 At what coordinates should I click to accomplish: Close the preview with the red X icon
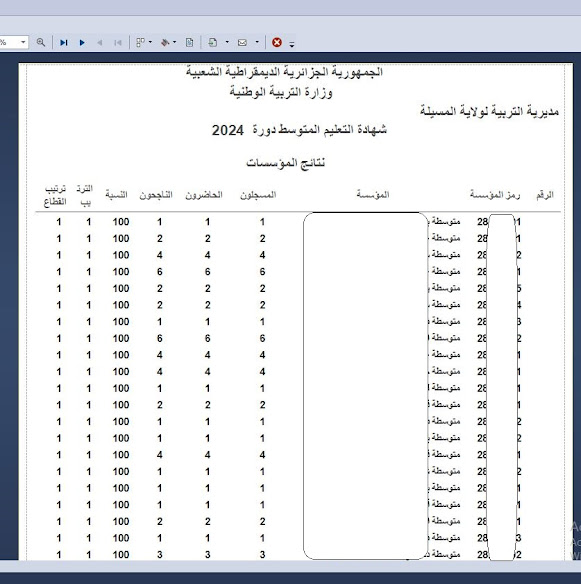coord(277,42)
